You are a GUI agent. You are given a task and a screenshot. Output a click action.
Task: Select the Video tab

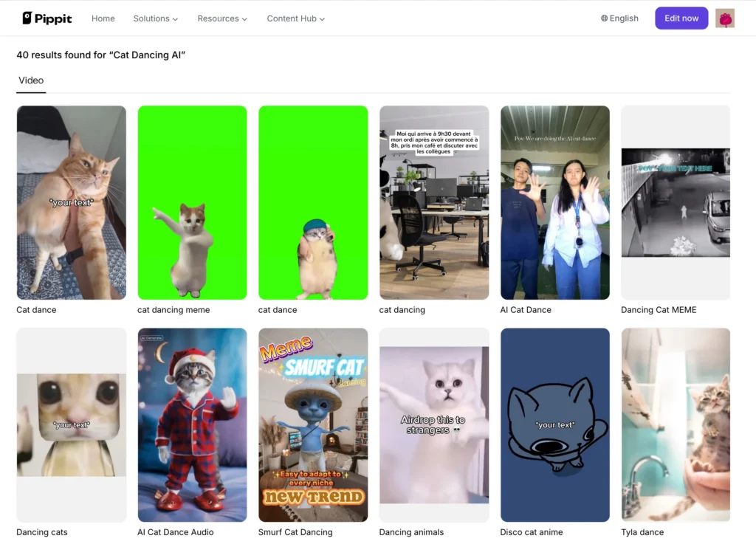click(31, 80)
